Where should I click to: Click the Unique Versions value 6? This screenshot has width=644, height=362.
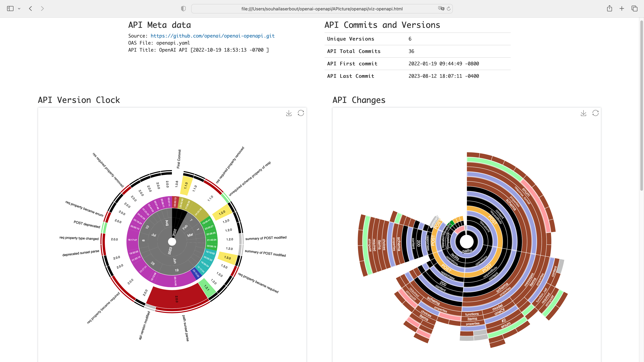pyautogui.click(x=410, y=39)
